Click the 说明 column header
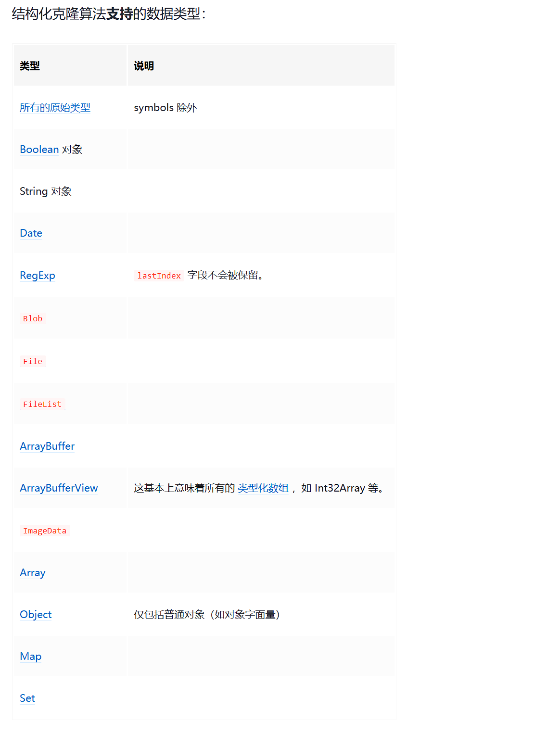This screenshot has width=560, height=734. 144,66
